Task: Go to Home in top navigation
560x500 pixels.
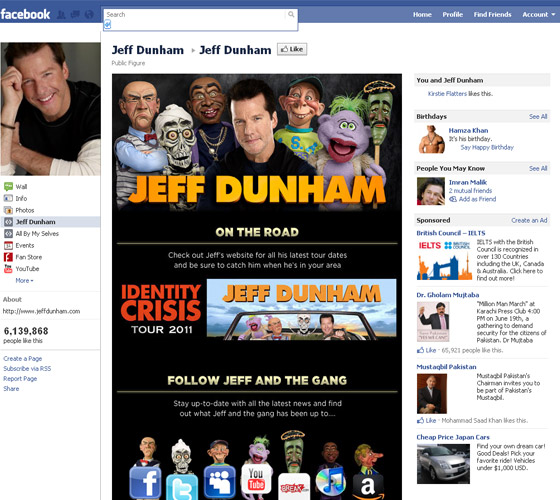Action: pos(422,15)
